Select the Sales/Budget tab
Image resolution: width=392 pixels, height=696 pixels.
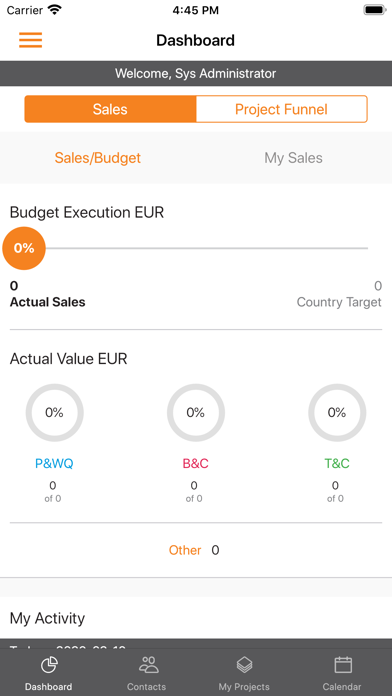tap(98, 158)
